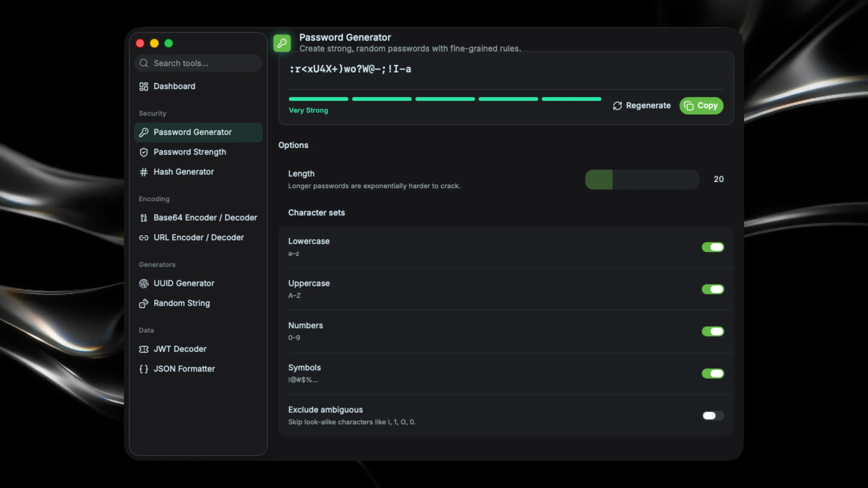This screenshot has height=488, width=868.
Task: Focus the Search tools field
Action: (x=198, y=63)
